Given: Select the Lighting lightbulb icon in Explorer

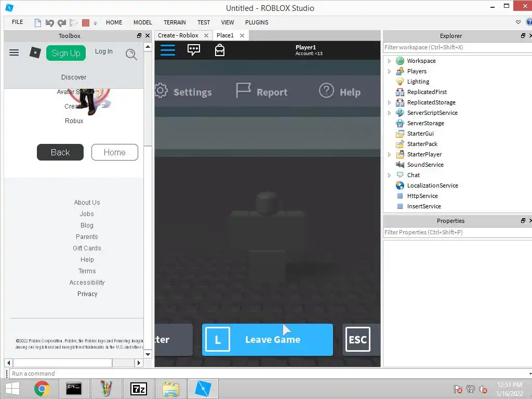Looking at the screenshot, I should (x=400, y=82).
